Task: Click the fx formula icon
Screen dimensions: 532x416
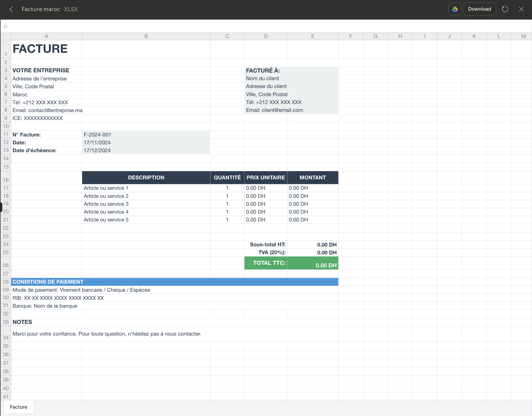Action: click(x=6, y=26)
